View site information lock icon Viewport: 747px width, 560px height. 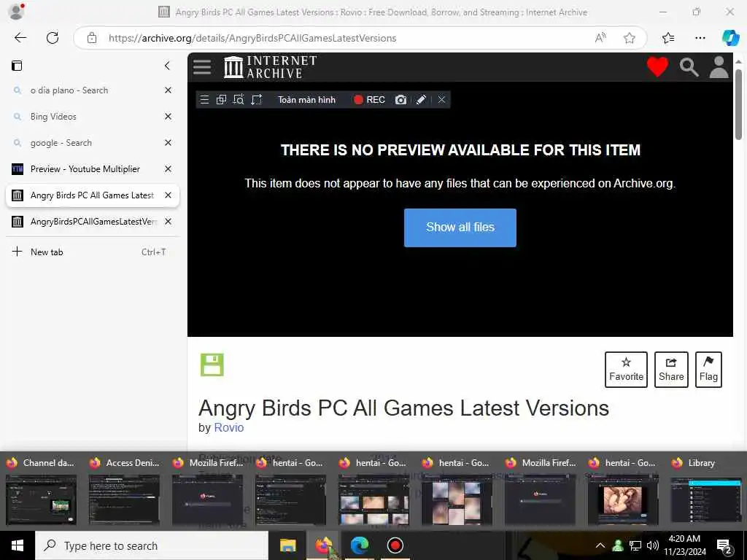(x=92, y=38)
